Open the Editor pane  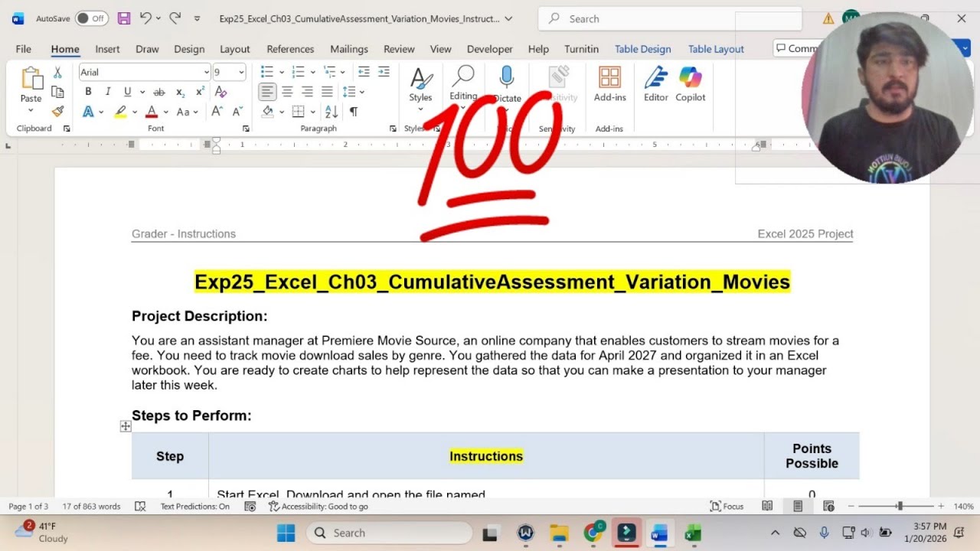pyautogui.click(x=656, y=84)
